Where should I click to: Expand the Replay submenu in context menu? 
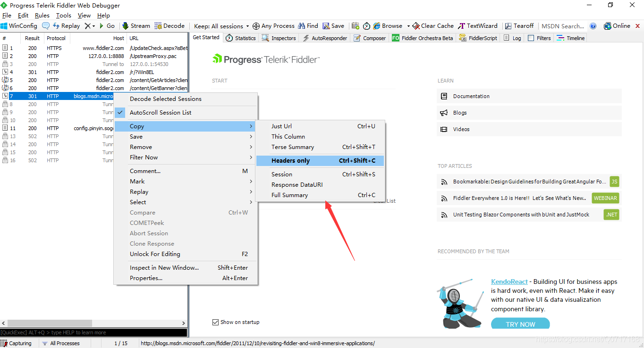pos(186,192)
